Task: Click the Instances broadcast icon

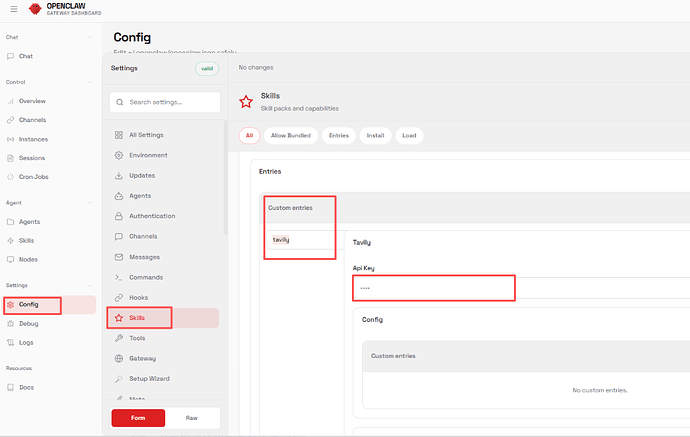Action: pos(11,139)
